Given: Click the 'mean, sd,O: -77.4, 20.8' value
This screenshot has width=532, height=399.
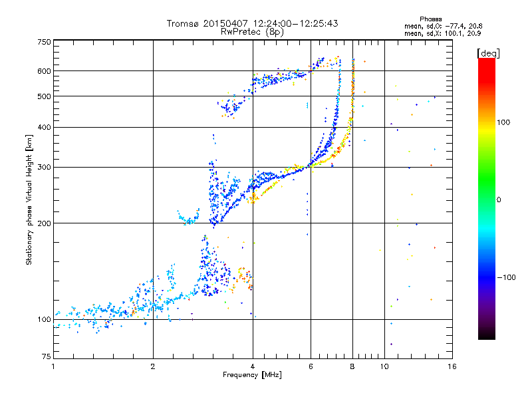Looking at the screenshot, I should coord(444,26).
